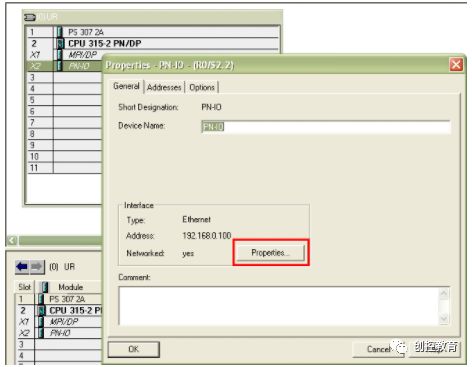Click the green scroll-left arrow of station window
This screenshot has height=367, width=472.
tap(12, 240)
